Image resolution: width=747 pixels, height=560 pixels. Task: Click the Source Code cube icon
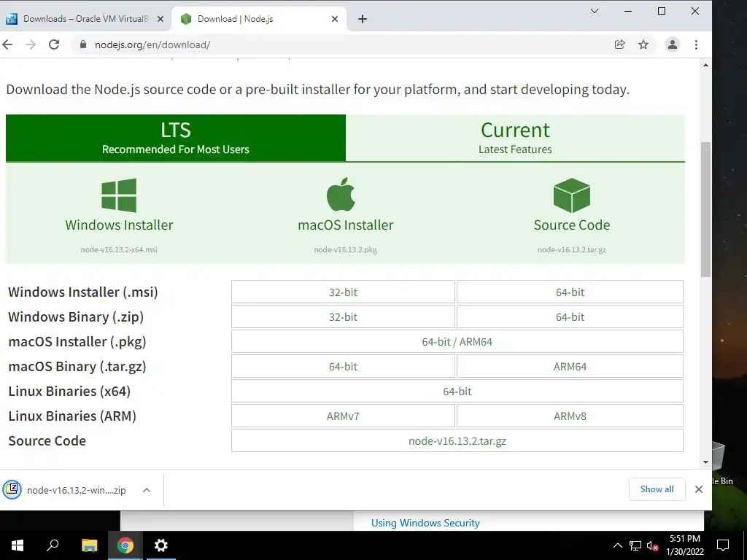coord(572,195)
